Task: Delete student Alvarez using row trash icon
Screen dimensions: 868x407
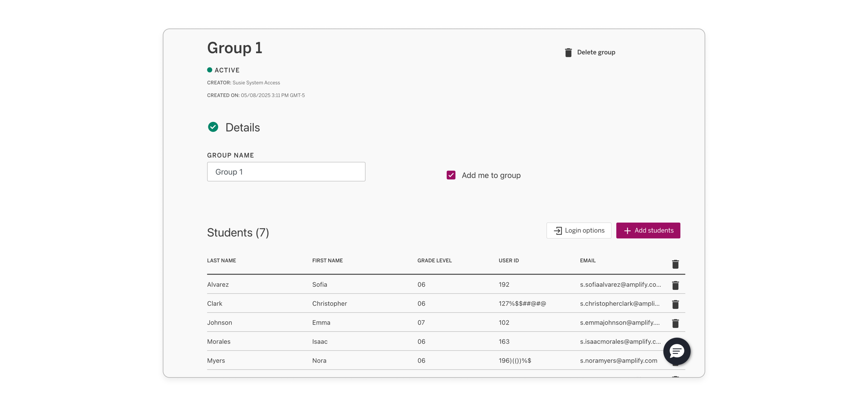Action: coord(676,285)
